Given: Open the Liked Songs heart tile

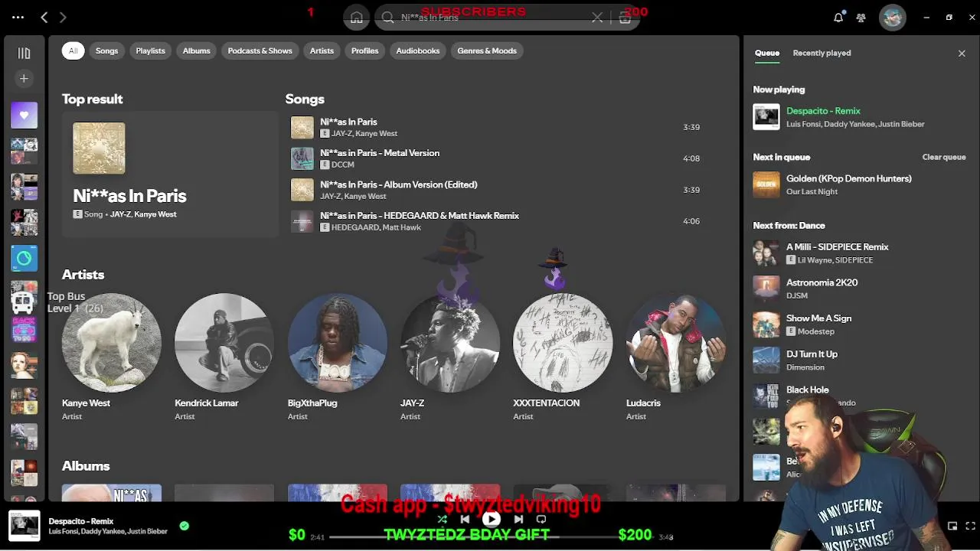Looking at the screenshot, I should click(x=24, y=115).
